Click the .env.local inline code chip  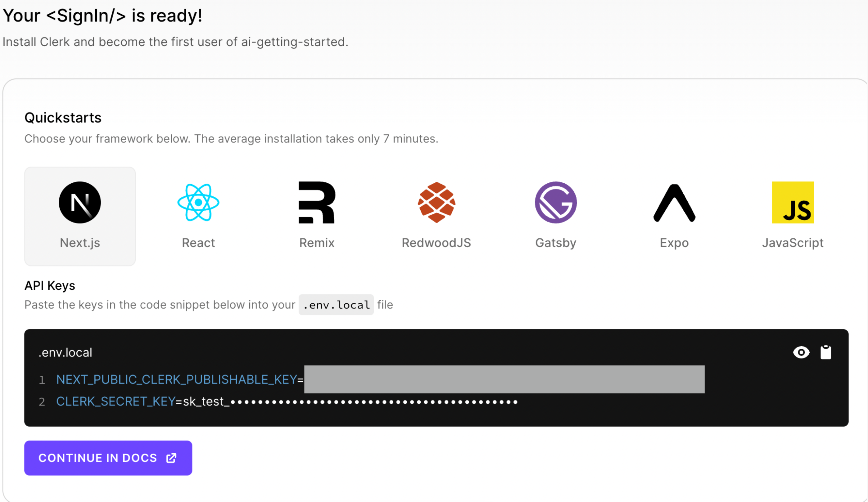tap(336, 305)
